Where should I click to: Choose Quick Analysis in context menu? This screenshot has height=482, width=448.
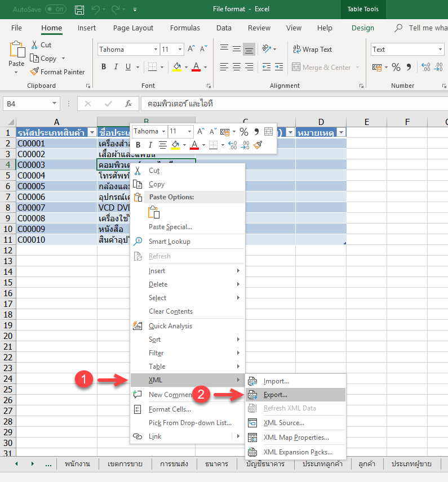pos(188,326)
